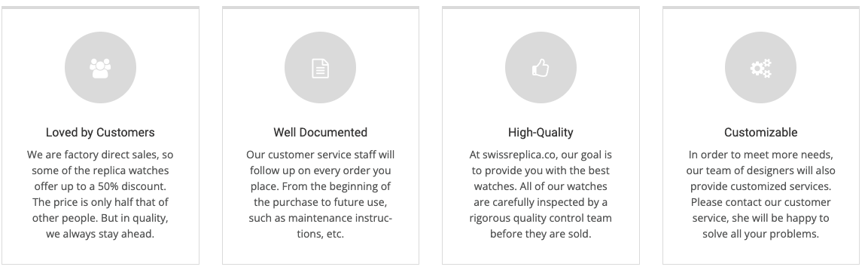The height and width of the screenshot is (273, 868).
Task: Click the Loved by Customers heading
Action: pyautogui.click(x=100, y=132)
